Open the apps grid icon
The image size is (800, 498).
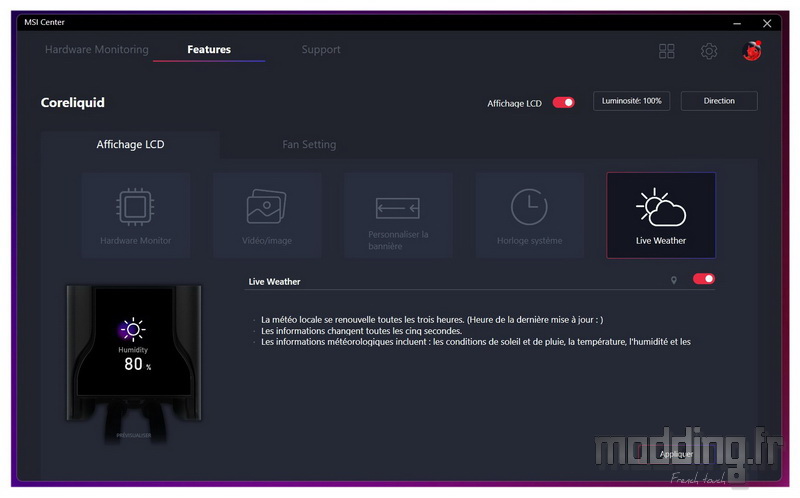666,51
